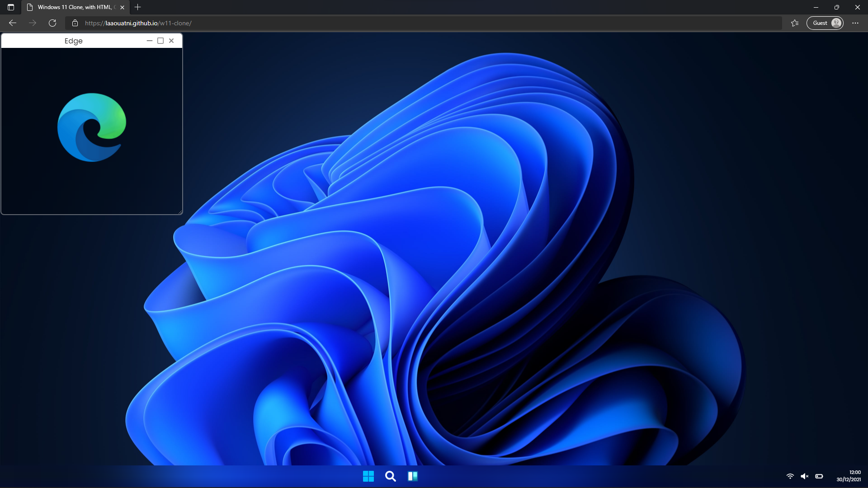868x488 pixels.
Task: Open Search from the taskbar
Action: coord(390,476)
